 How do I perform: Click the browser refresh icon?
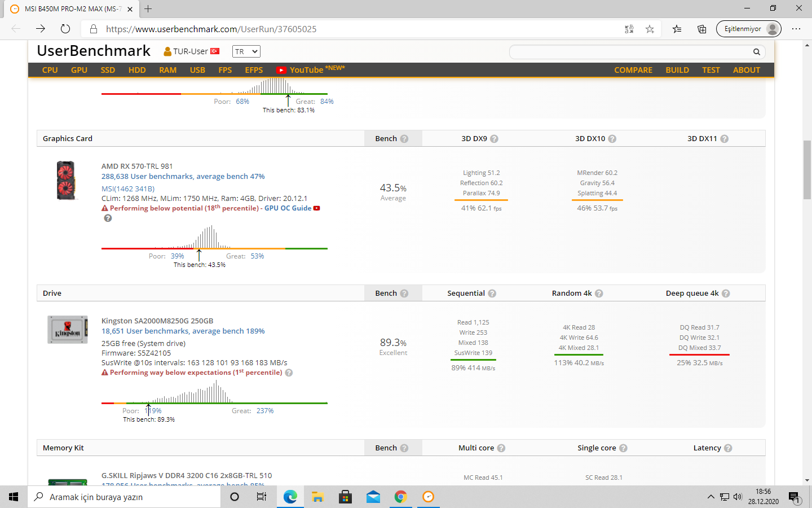(x=65, y=29)
